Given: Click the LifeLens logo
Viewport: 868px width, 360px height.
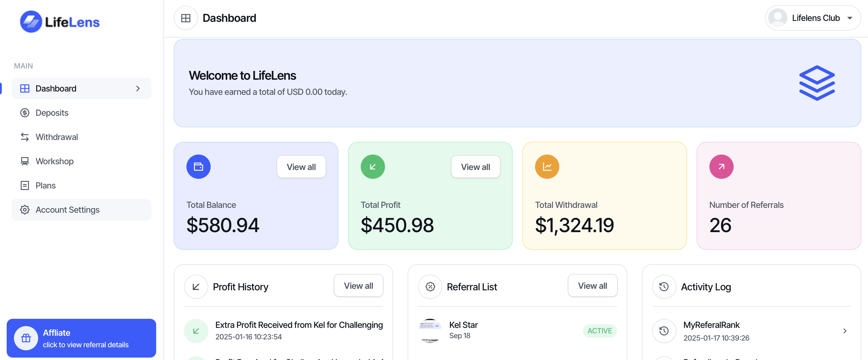Looking at the screenshot, I should (60, 22).
